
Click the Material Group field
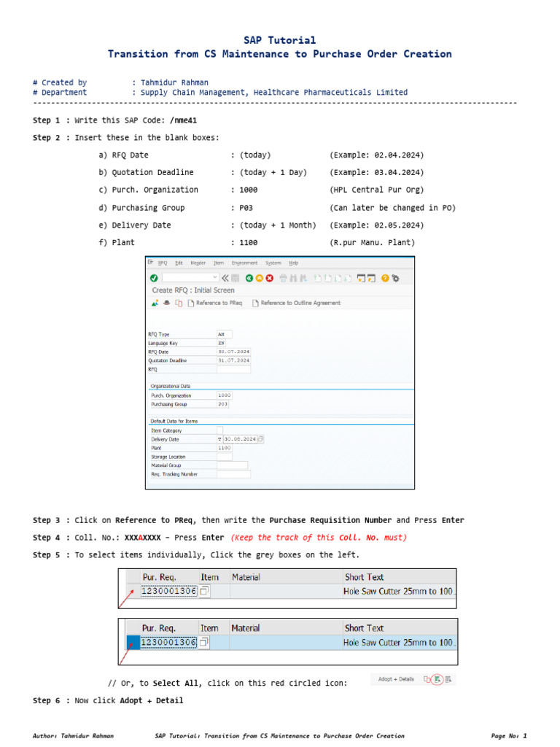click(x=233, y=465)
